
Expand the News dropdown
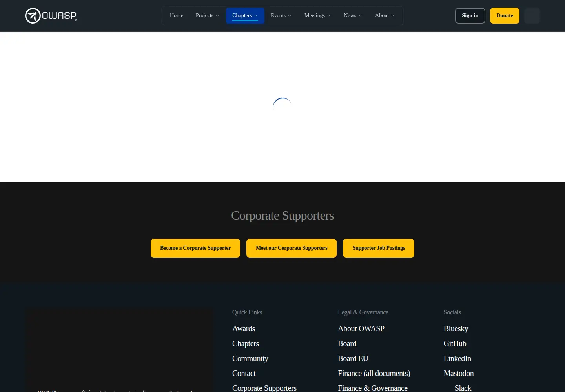pyautogui.click(x=353, y=16)
